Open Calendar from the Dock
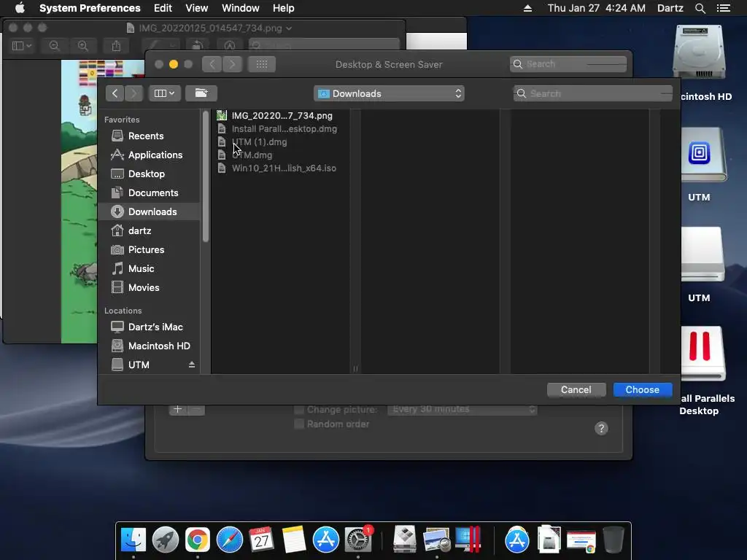 (262, 540)
